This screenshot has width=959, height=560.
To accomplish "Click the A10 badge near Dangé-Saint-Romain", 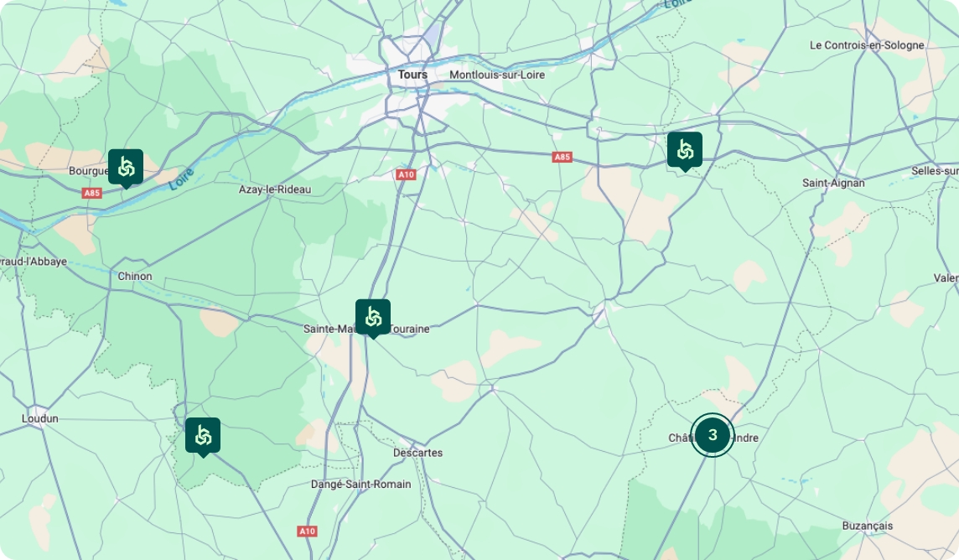I will click(307, 531).
